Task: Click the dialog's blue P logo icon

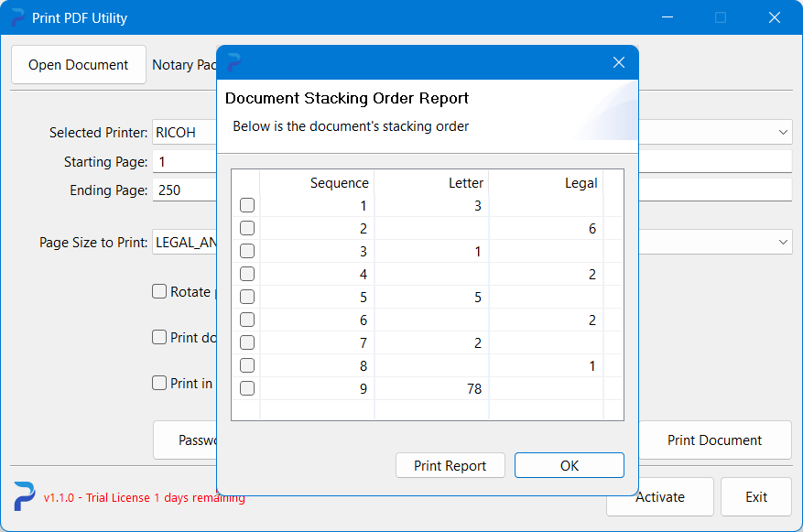Action: (234, 62)
